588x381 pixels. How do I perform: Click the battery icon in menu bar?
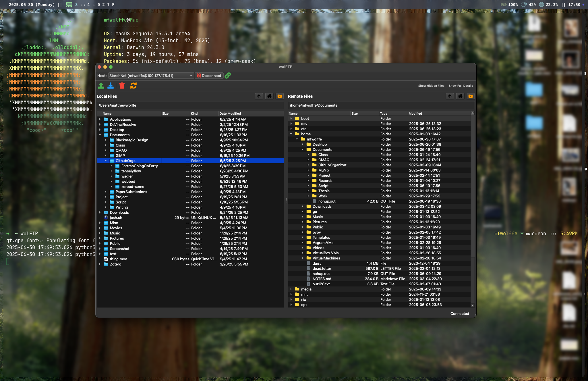coord(504,5)
